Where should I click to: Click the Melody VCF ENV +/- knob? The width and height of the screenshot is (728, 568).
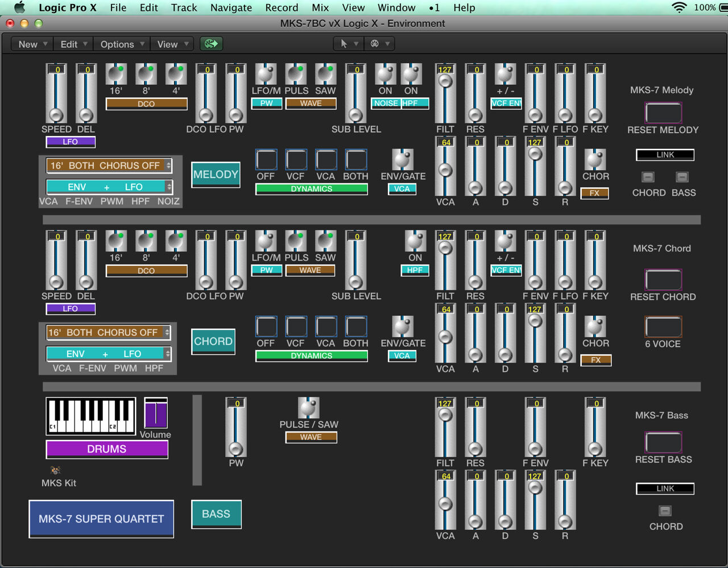[x=505, y=75]
